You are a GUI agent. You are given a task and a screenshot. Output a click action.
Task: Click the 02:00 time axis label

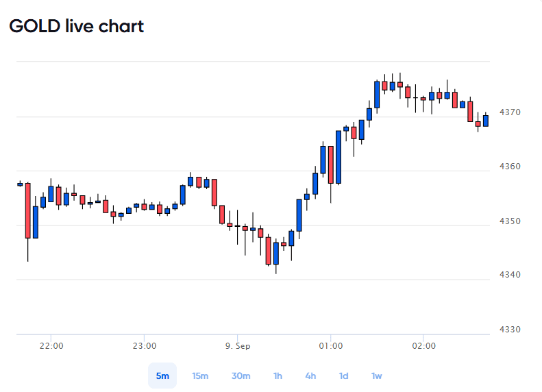[x=423, y=345]
